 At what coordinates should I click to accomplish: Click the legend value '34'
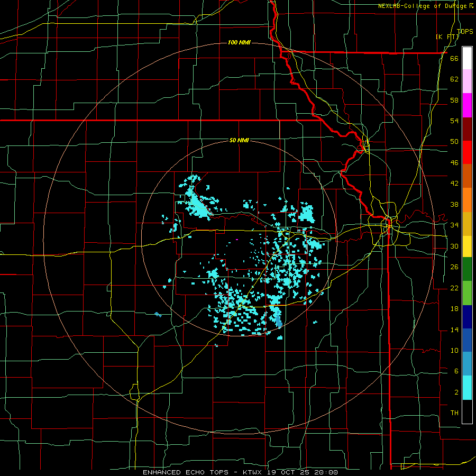(454, 225)
